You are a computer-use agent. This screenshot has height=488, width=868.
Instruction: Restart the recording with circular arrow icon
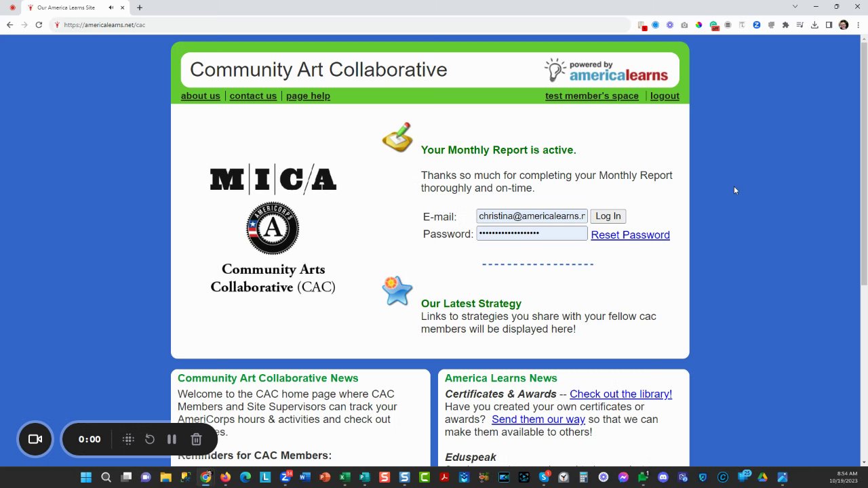150,439
